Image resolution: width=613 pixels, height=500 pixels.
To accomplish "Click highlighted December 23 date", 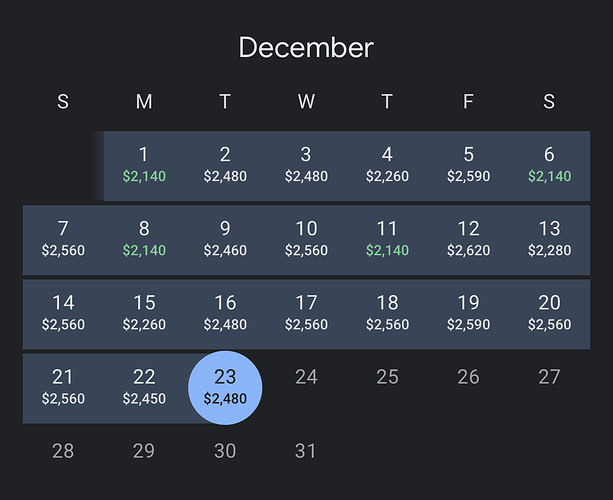I will click(x=225, y=387).
